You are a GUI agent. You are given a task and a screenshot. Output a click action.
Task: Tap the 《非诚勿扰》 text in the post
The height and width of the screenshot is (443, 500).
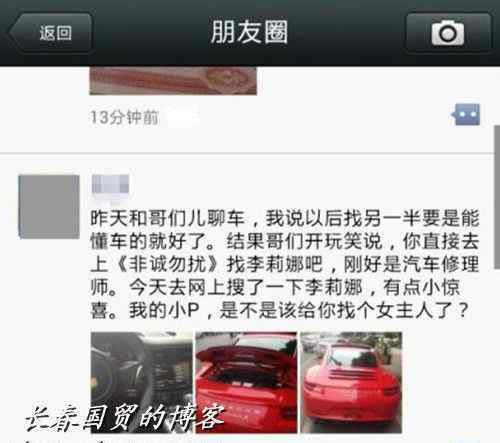coord(168,264)
